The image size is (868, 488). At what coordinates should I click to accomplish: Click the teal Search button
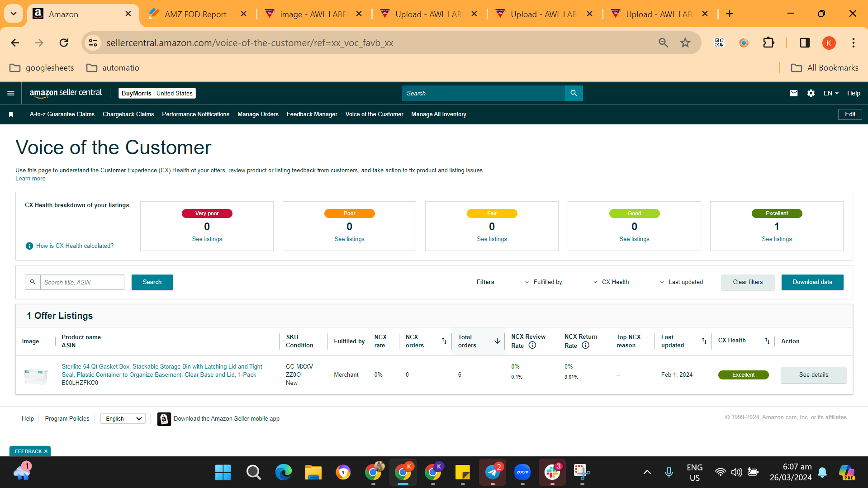tap(152, 282)
